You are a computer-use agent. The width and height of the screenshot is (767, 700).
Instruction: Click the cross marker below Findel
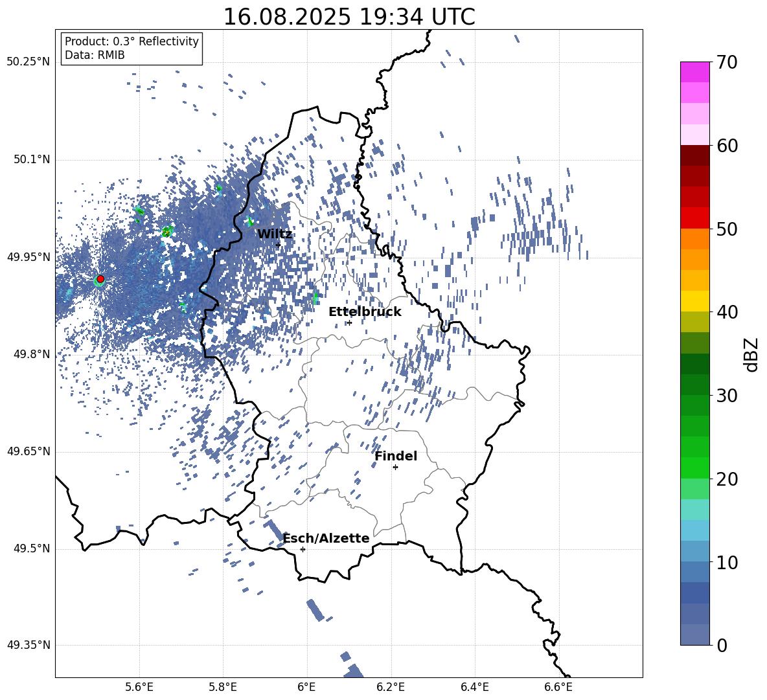(395, 468)
